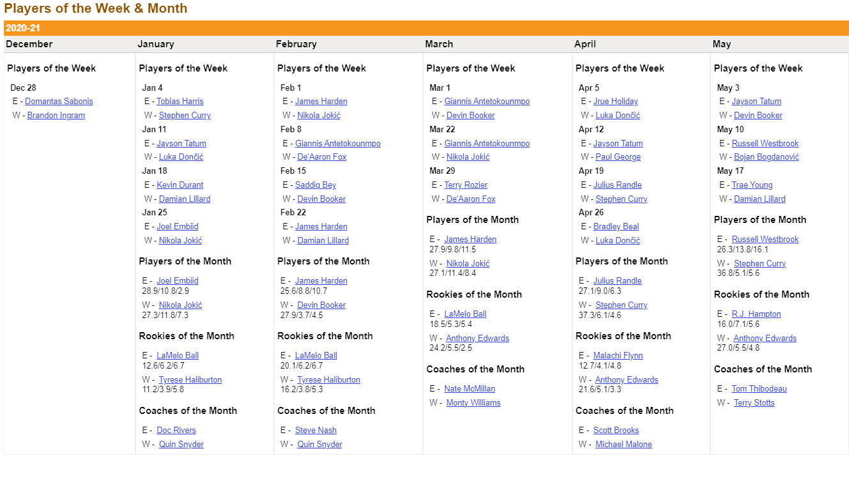849x504 pixels.
Task: Select Tobias Harris under Jan 4
Action: click(180, 102)
